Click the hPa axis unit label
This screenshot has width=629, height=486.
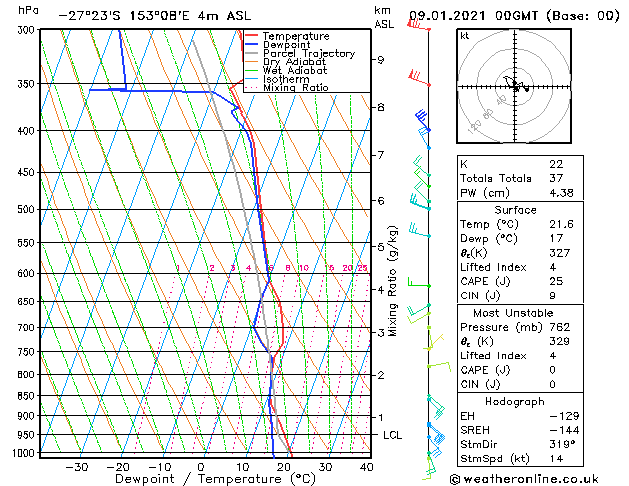tap(28, 10)
